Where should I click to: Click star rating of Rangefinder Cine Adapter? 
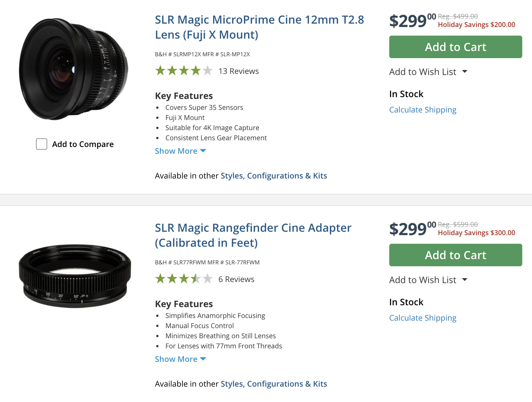coord(184,279)
